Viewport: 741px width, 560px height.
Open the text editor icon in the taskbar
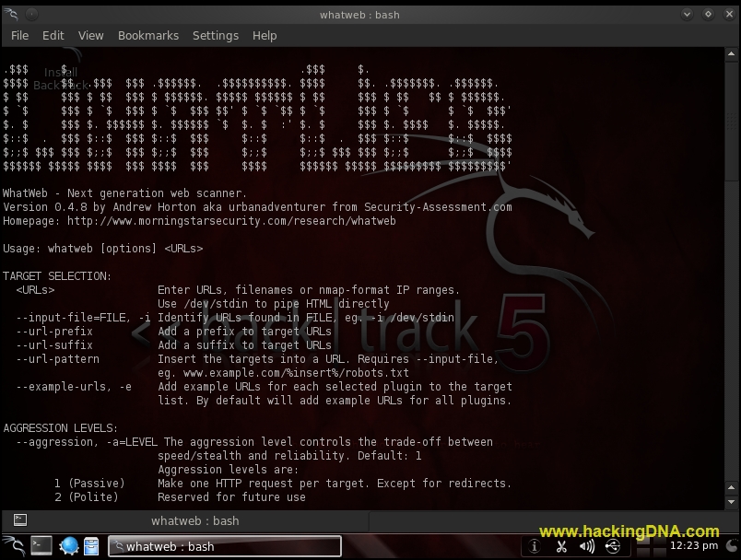pyautogui.click(x=91, y=545)
